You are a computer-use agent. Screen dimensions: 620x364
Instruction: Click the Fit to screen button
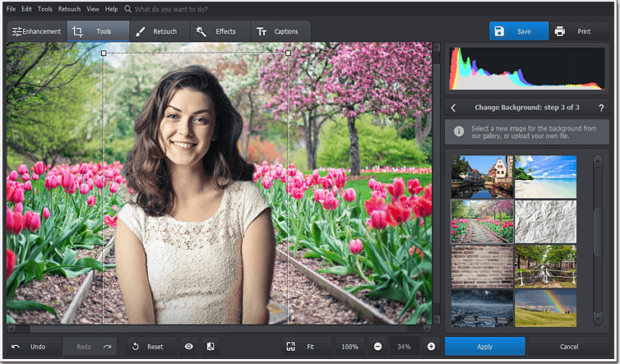click(x=307, y=347)
